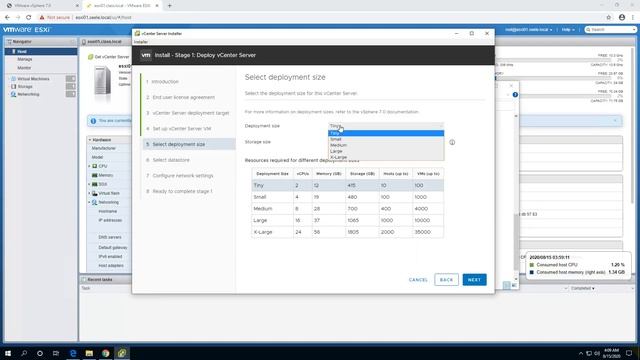Choose Small from deployment size list
Screen dimensions: 640x360
pyautogui.click(x=386, y=139)
